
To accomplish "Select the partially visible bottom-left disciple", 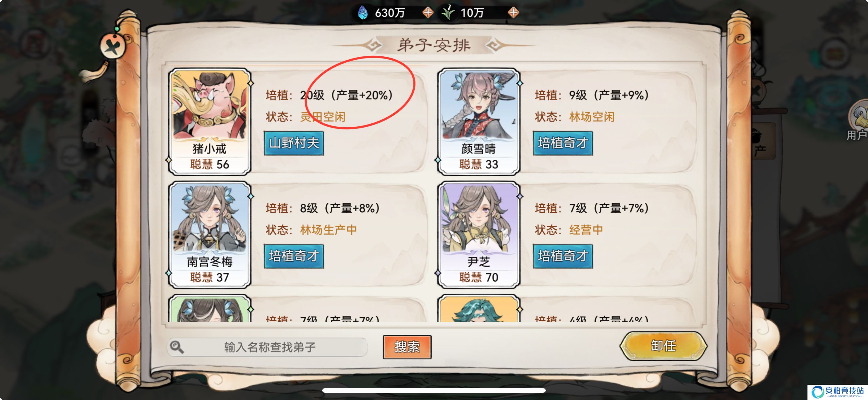I will coord(210,308).
